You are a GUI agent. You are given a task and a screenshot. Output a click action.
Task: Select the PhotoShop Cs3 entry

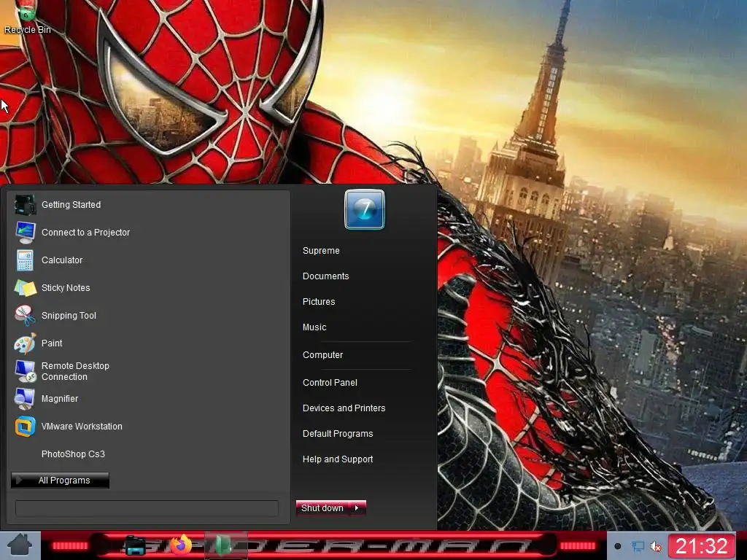(x=73, y=454)
